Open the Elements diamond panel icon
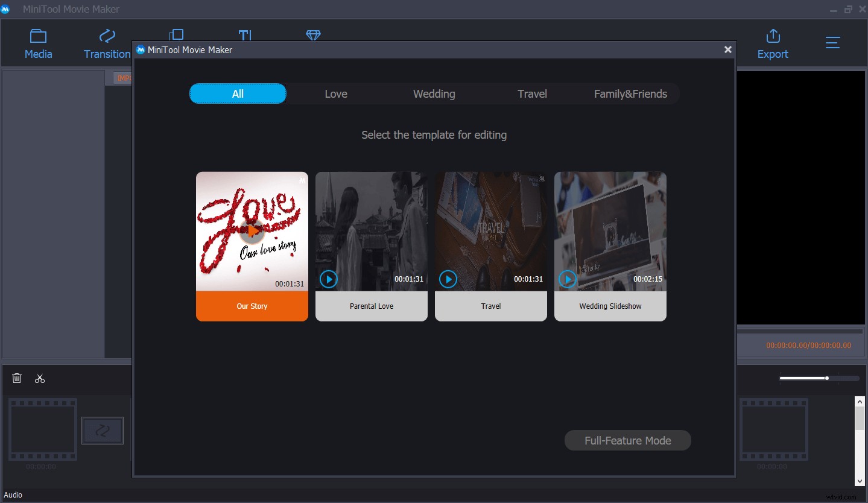The image size is (868, 503). point(313,36)
